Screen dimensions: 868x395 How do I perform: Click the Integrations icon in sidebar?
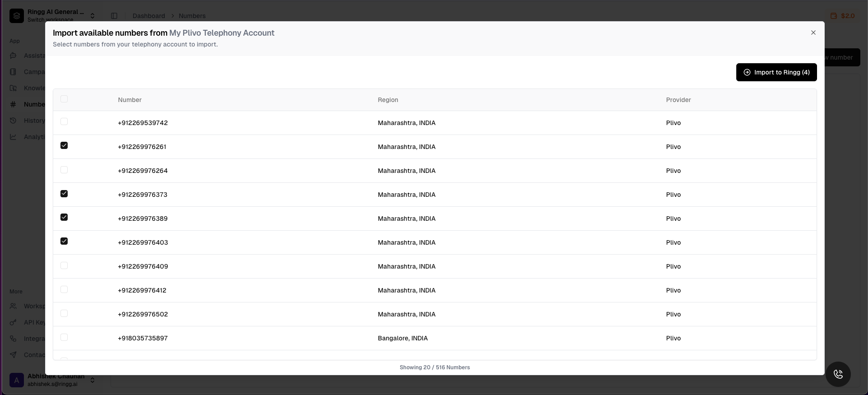14,339
